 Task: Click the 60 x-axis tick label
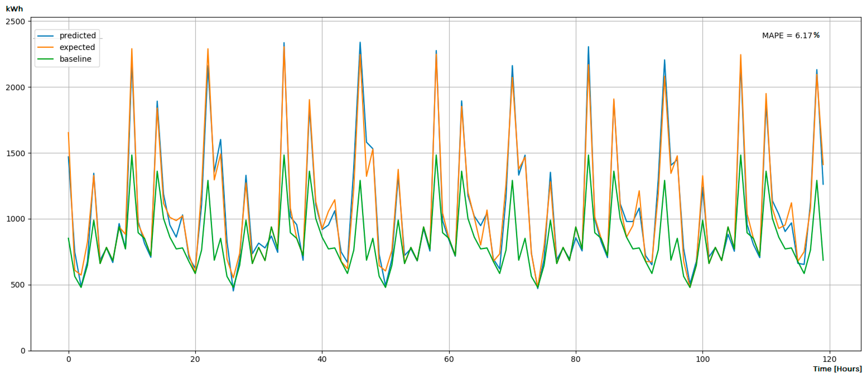[449, 359]
